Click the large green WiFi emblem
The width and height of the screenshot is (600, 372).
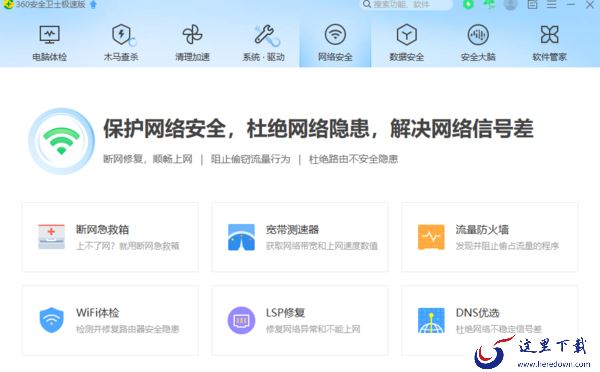click(x=61, y=141)
